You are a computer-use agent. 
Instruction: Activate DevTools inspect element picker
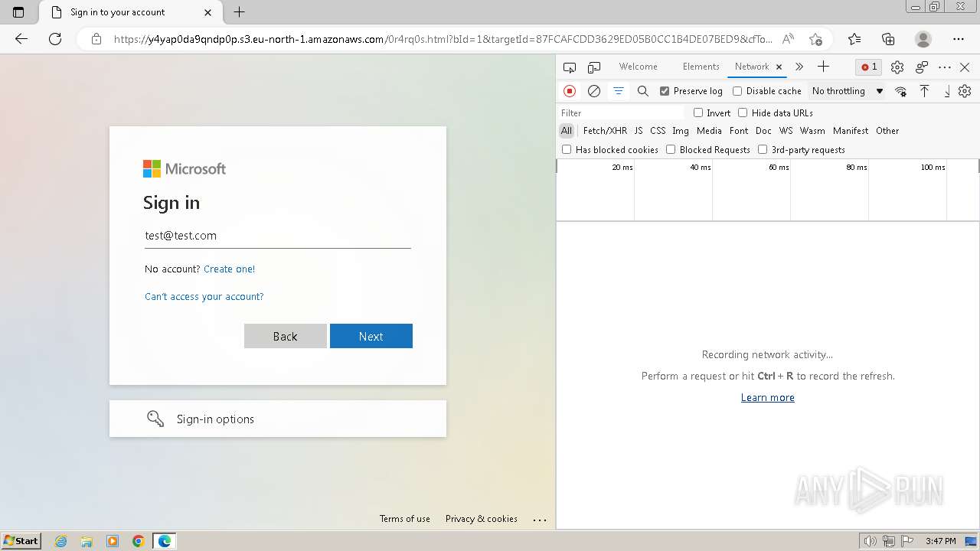(570, 67)
